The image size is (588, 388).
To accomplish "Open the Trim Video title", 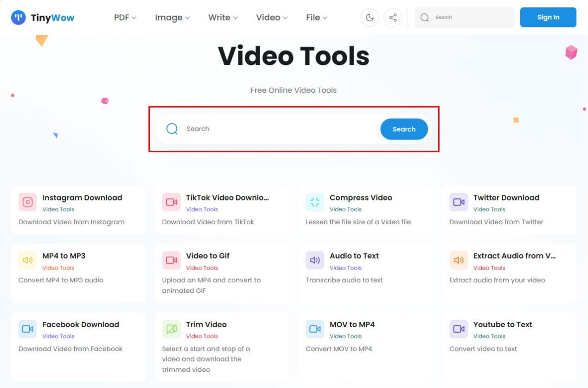I will point(206,324).
